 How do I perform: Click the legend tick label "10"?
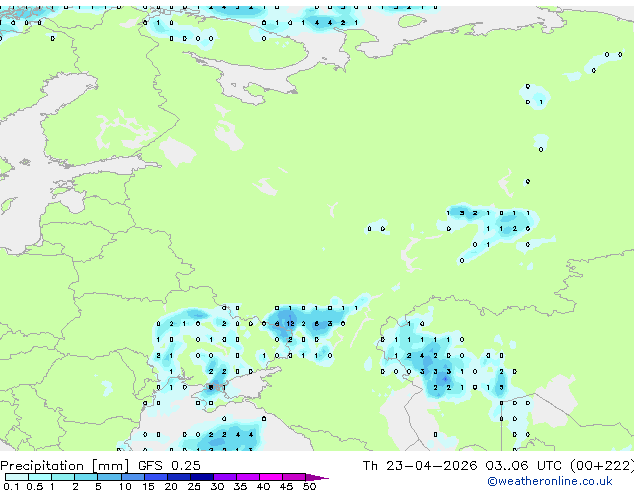coord(125,486)
